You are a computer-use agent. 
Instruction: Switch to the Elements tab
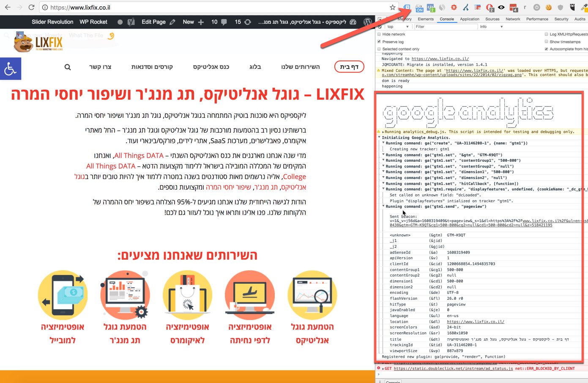click(425, 19)
